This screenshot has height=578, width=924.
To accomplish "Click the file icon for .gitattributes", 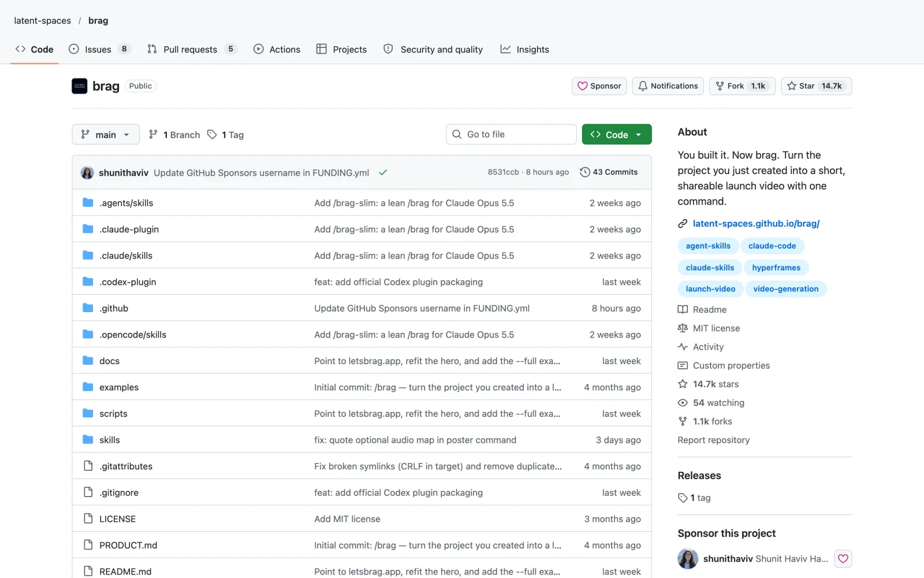I will pos(88,466).
